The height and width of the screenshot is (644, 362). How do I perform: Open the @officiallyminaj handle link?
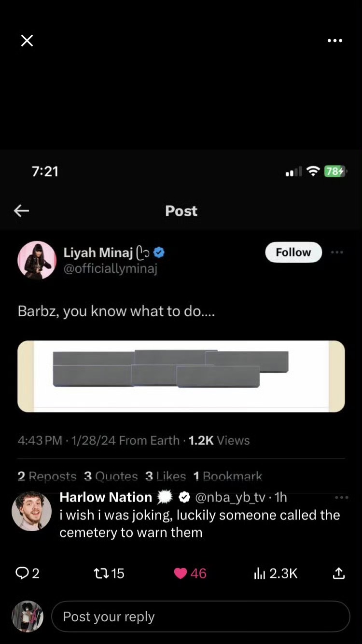[x=110, y=268]
